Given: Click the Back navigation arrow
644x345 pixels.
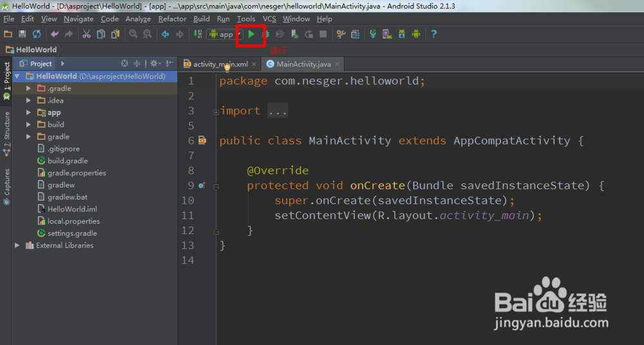Looking at the screenshot, I should point(165,34).
